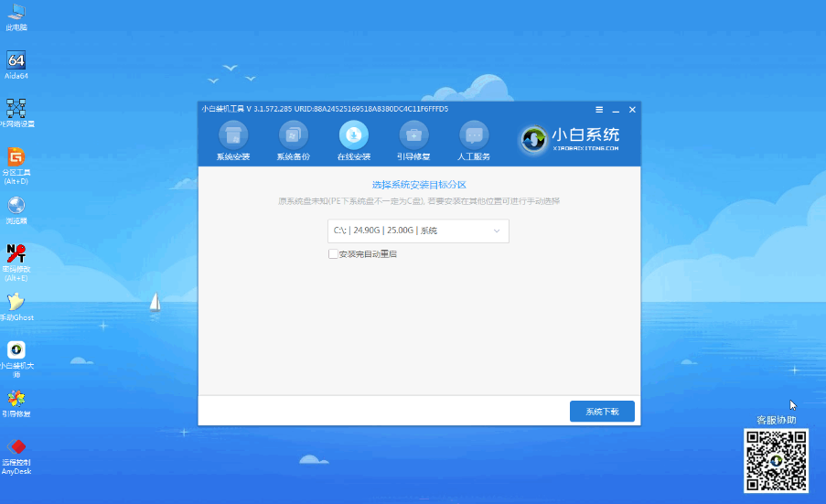Open the 此电脑 desktop icon
The image size is (826, 504).
point(16,16)
